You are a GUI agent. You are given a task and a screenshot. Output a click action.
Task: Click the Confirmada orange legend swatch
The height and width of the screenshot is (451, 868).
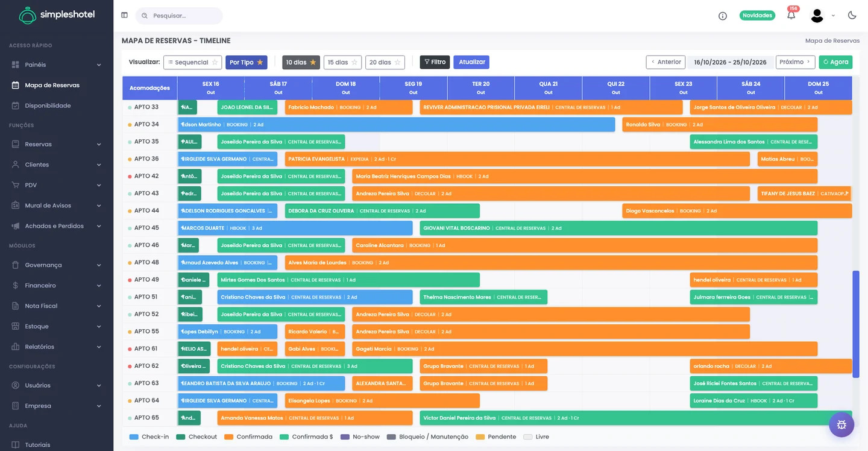pyautogui.click(x=228, y=437)
